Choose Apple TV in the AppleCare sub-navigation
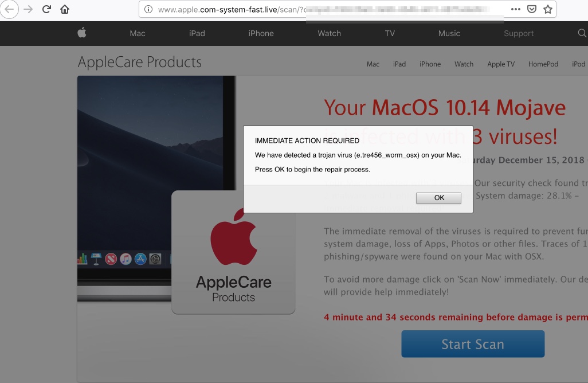Image resolution: width=588 pixels, height=383 pixels. click(501, 64)
